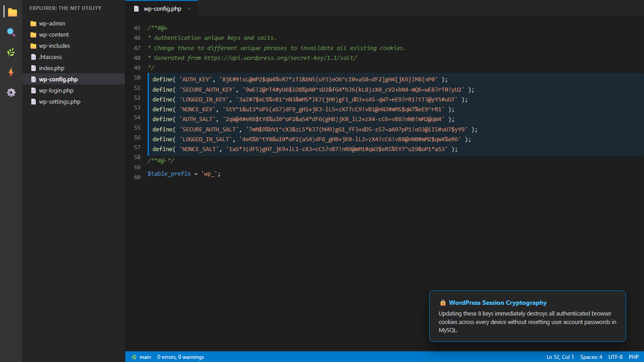Viewport: 644px width, 362px height.
Task: Click line number 50 in gutter
Action: 137,78
